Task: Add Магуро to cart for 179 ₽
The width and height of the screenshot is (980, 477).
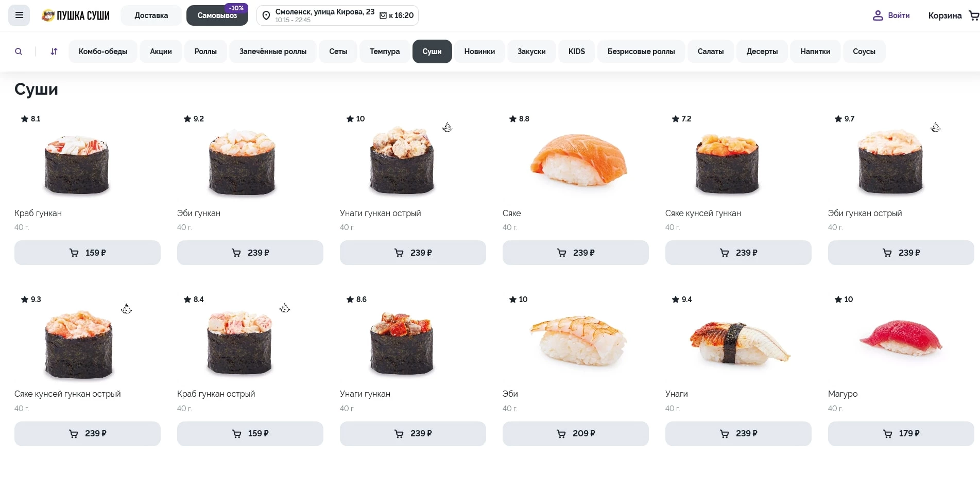Action: pyautogui.click(x=901, y=434)
